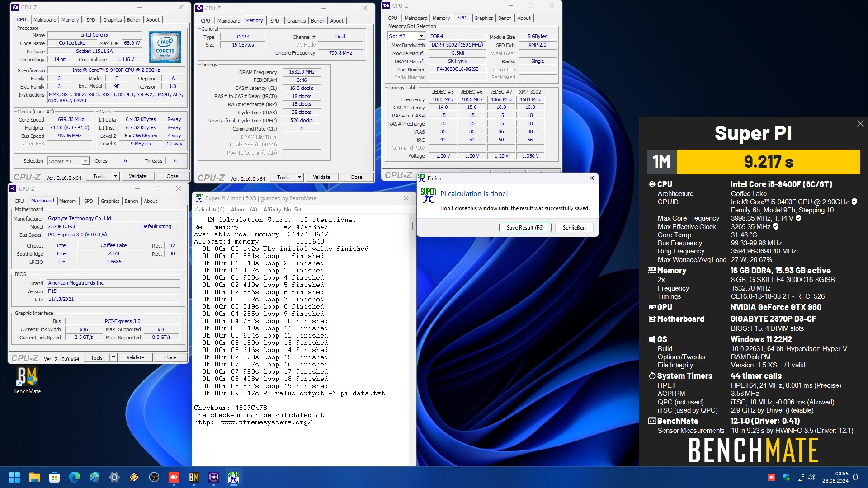Click Close button in CPU-Z Mainboard window
This screenshot has height=488, width=868.
tap(170, 357)
